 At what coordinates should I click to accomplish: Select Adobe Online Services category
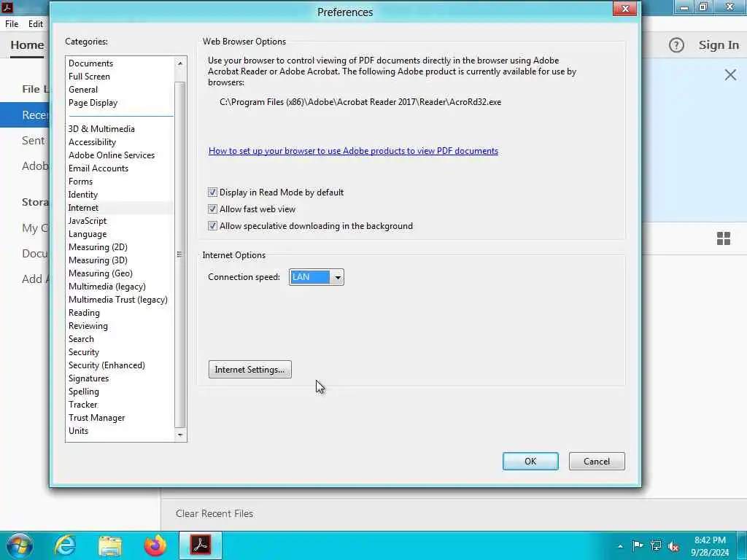click(x=112, y=155)
